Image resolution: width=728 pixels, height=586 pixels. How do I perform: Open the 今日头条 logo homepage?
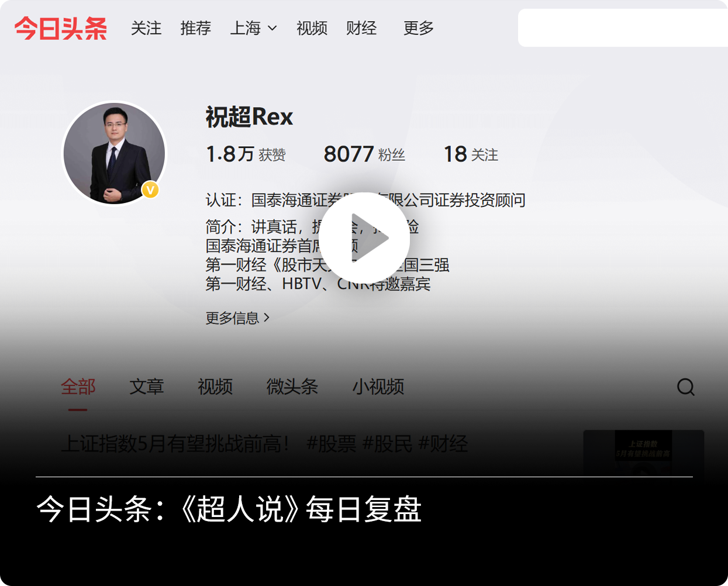(x=61, y=28)
